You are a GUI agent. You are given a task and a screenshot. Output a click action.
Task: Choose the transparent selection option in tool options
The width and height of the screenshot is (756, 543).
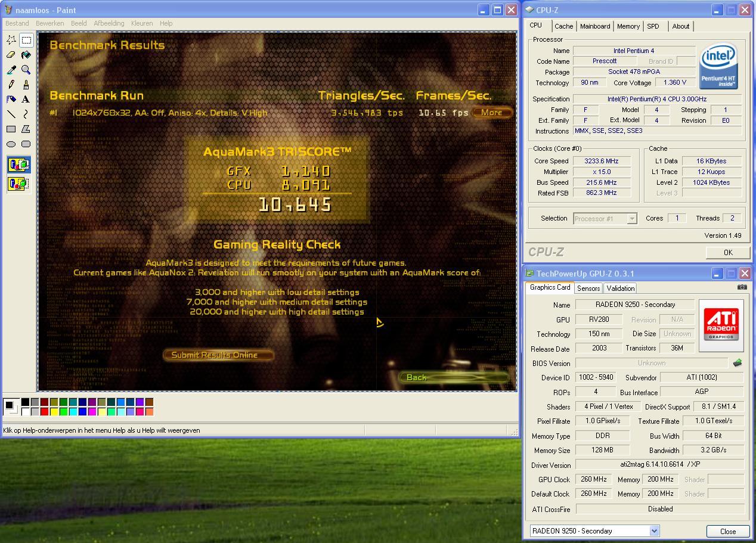click(x=18, y=184)
